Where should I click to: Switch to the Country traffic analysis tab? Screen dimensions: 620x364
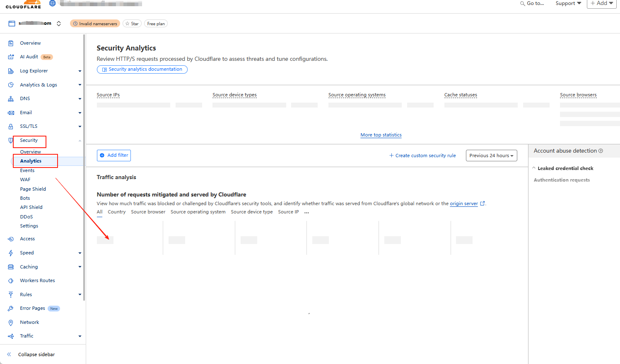click(116, 211)
